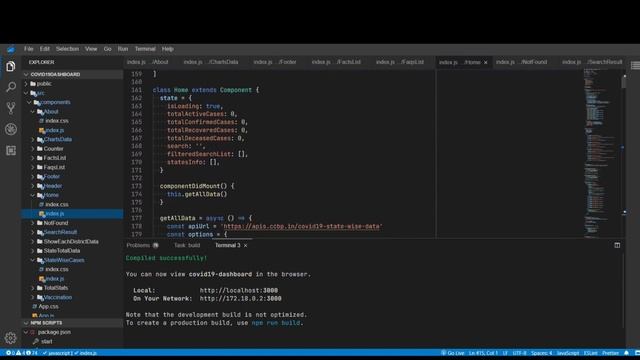Switch to index.js NotFound tab
The width and height of the screenshot is (640, 360).
pos(521,62)
